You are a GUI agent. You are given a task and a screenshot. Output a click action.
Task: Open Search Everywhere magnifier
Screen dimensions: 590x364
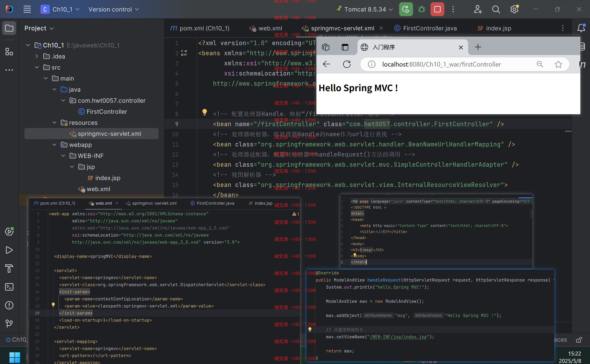(496, 9)
